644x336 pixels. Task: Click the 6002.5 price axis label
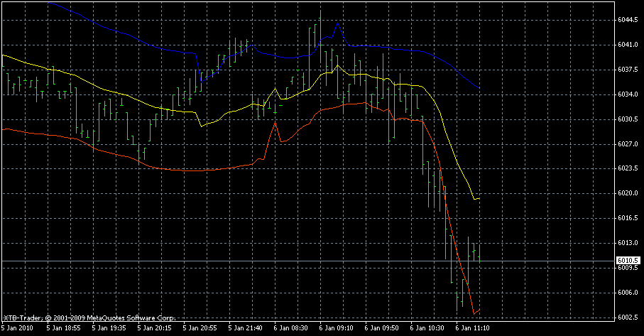627,318
